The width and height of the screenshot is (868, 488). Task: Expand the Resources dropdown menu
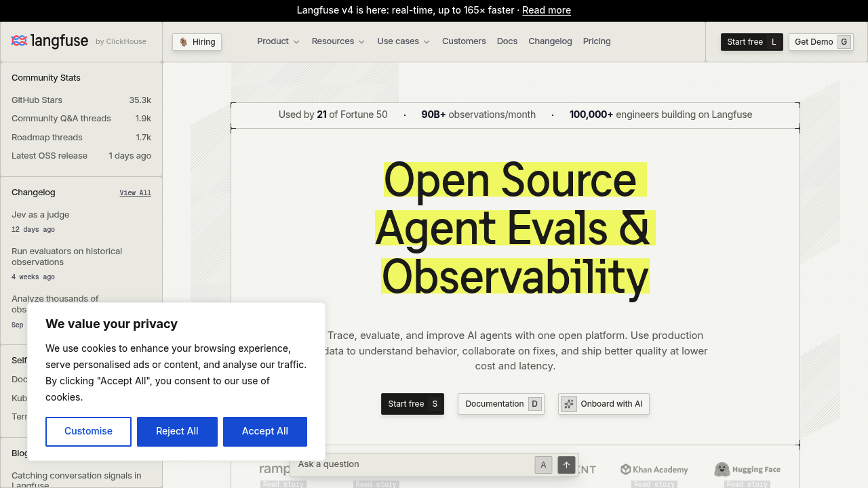click(338, 41)
